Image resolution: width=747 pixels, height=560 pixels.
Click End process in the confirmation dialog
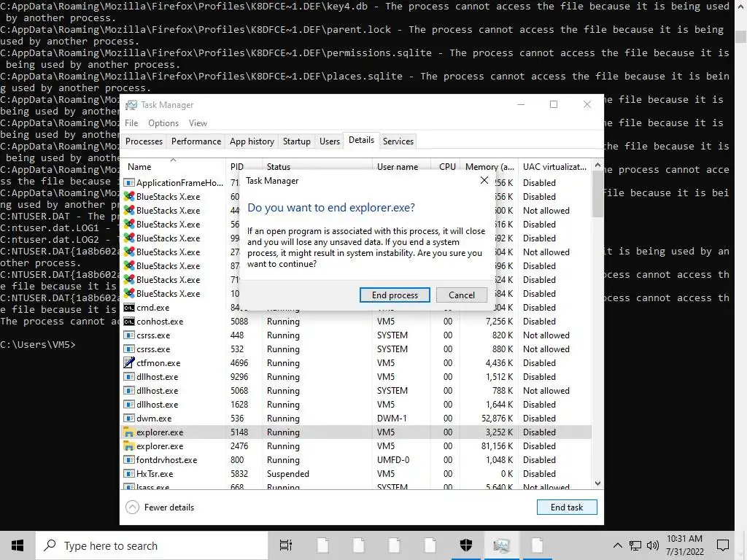point(395,295)
